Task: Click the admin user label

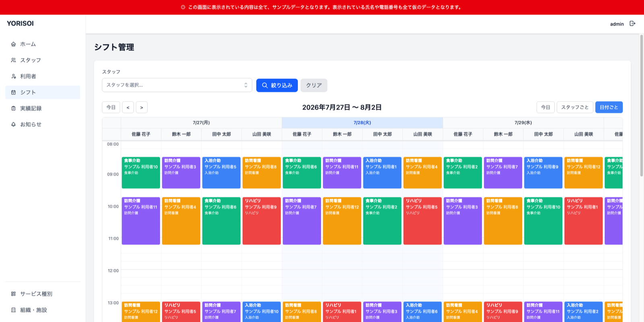Action: tap(617, 24)
